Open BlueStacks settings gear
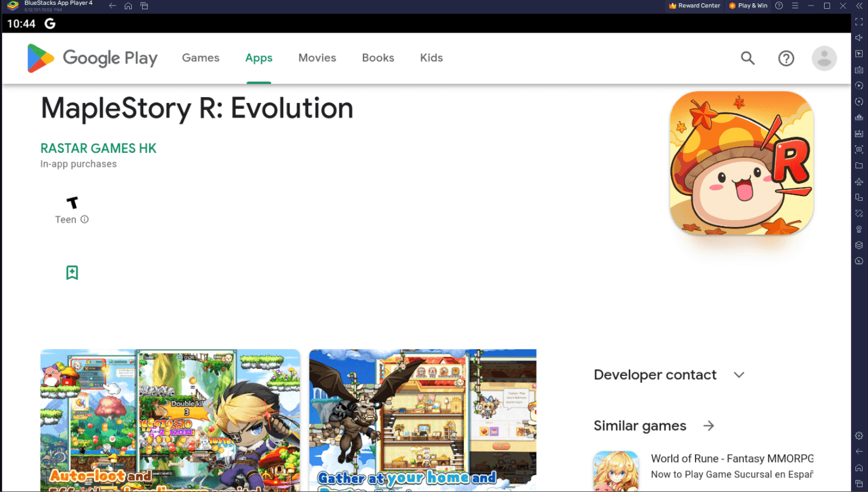The height and width of the screenshot is (492, 868). coord(859,436)
